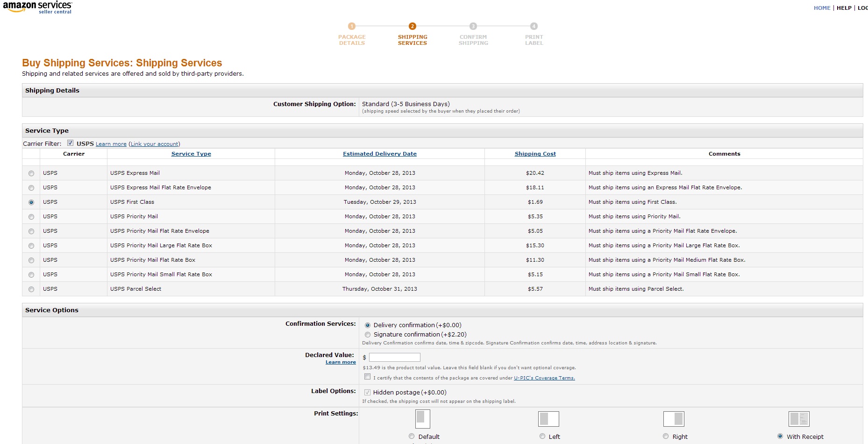This screenshot has width=868, height=444.
Task: Click the Standard (3-5 Business Days) text
Action: point(406,104)
